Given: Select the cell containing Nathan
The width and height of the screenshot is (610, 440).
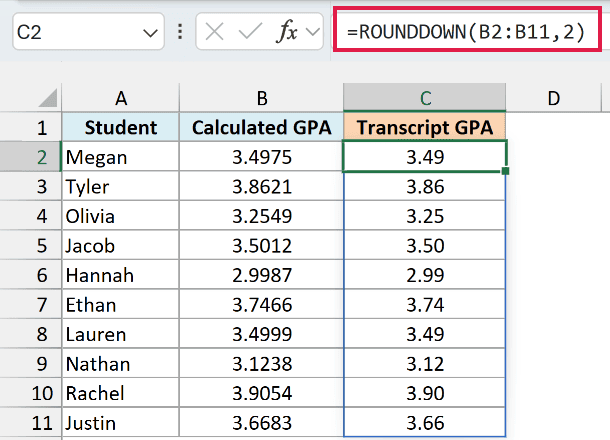Looking at the screenshot, I should tap(121, 364).
